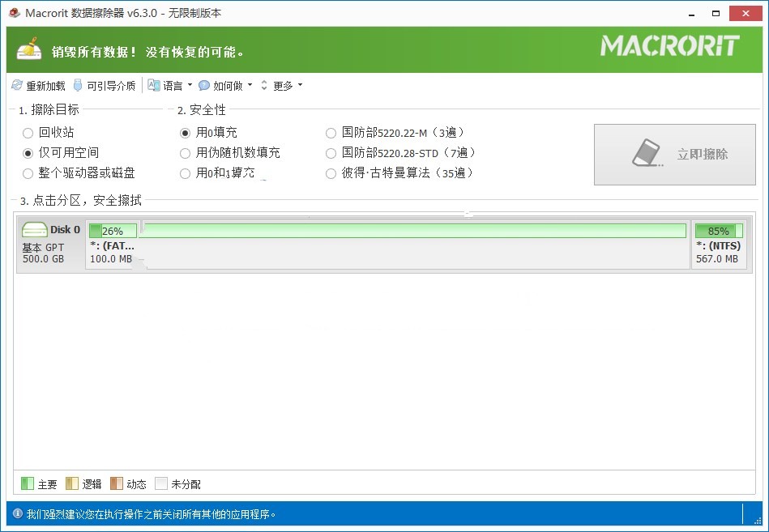Viewport: 769px width, 532px height.
Task: Click the 重新加载 toolbar label
Action: tap(45, 86)
